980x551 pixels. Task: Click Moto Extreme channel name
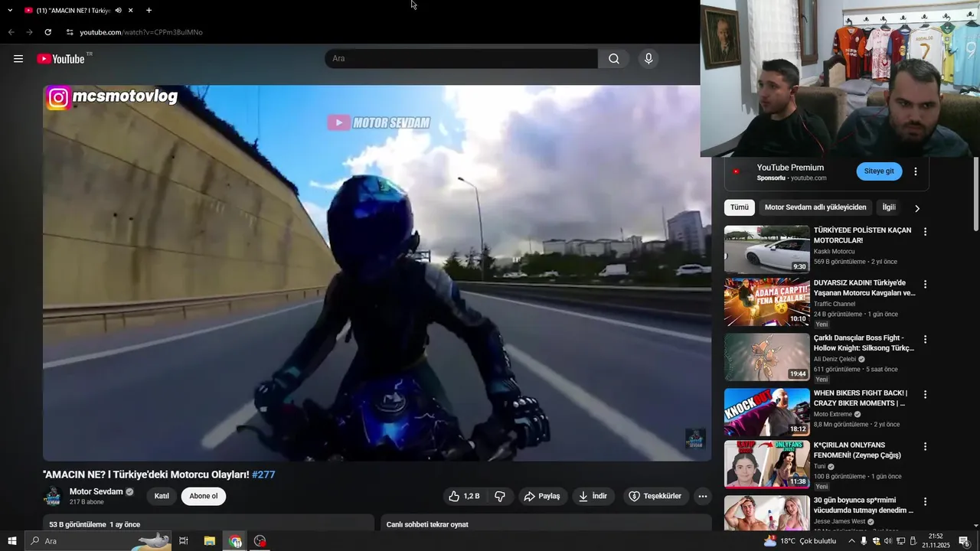833,414
